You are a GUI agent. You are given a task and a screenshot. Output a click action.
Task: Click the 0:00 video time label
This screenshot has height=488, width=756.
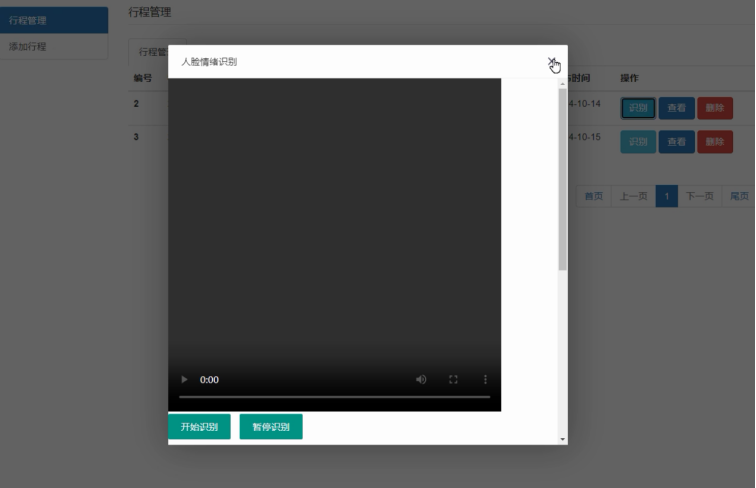pos(209,380)
